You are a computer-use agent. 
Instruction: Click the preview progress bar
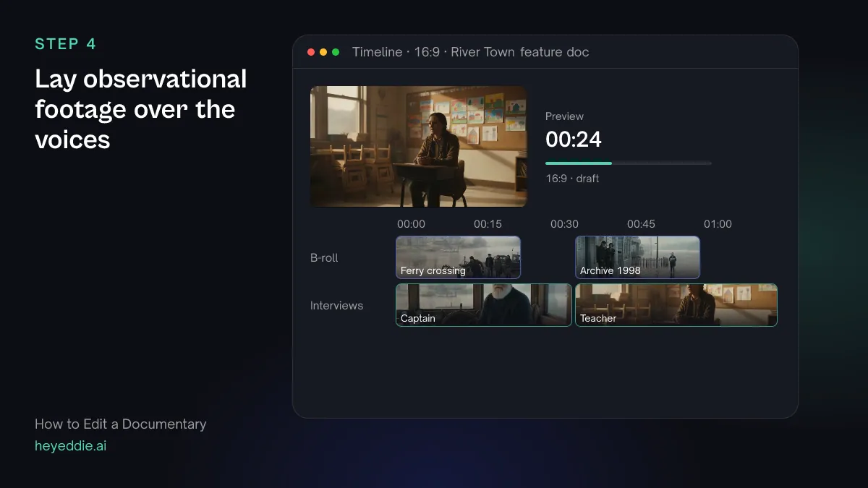pos(628,163)
